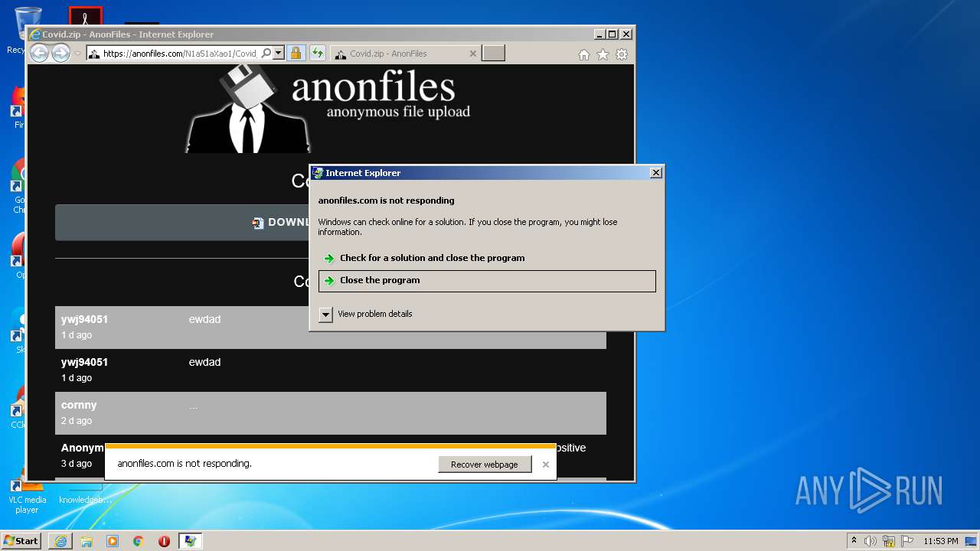Go back in Internet Explorer
This screenshot has width=980, height=551.
[39, 54]
